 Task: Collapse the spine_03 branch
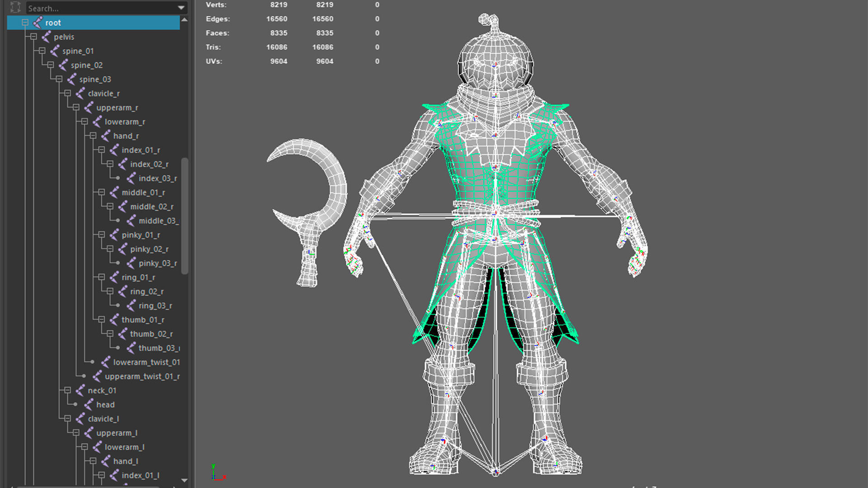click(x=59, y=79)
